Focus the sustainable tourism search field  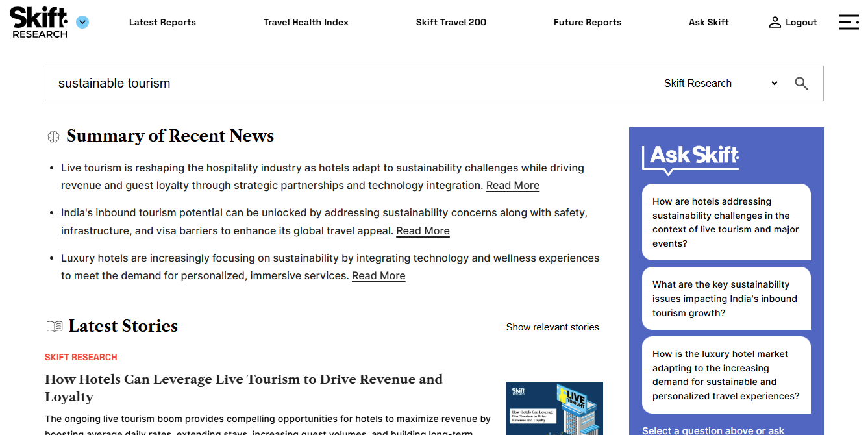(351, 83)
